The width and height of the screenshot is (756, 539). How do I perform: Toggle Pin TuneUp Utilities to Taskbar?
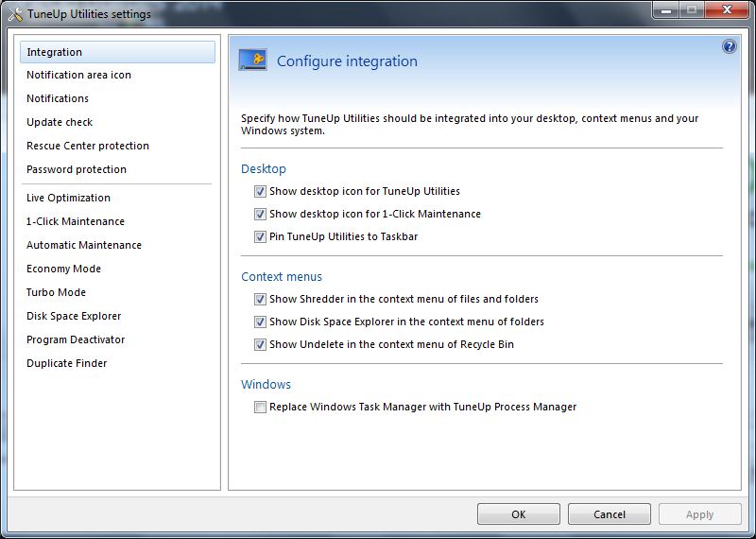260,236
